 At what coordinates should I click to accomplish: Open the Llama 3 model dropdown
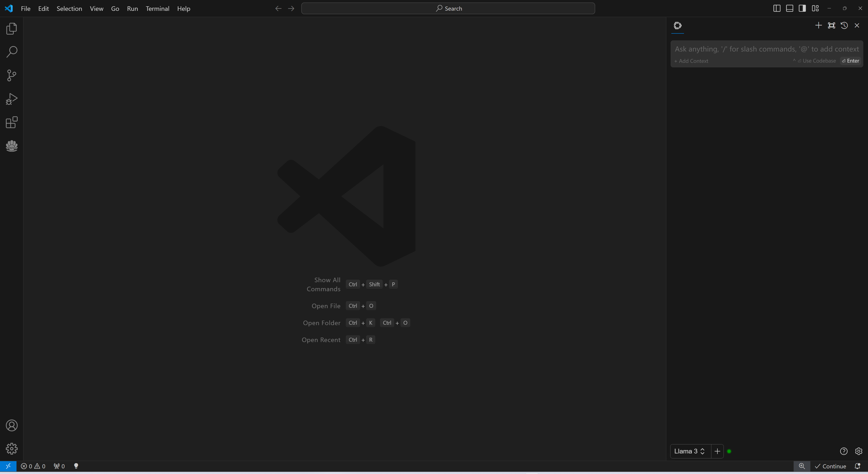[x=689, y=451]
